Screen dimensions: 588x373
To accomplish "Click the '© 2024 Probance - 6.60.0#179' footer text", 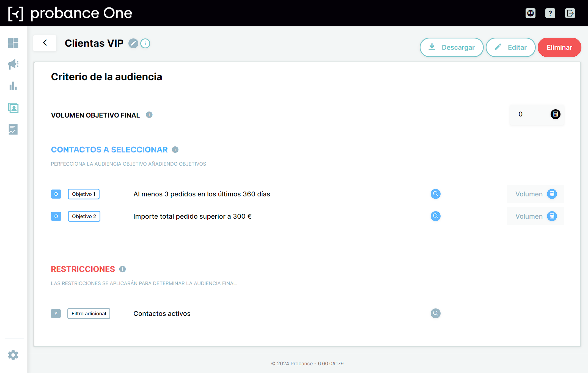I will (307, 364).
